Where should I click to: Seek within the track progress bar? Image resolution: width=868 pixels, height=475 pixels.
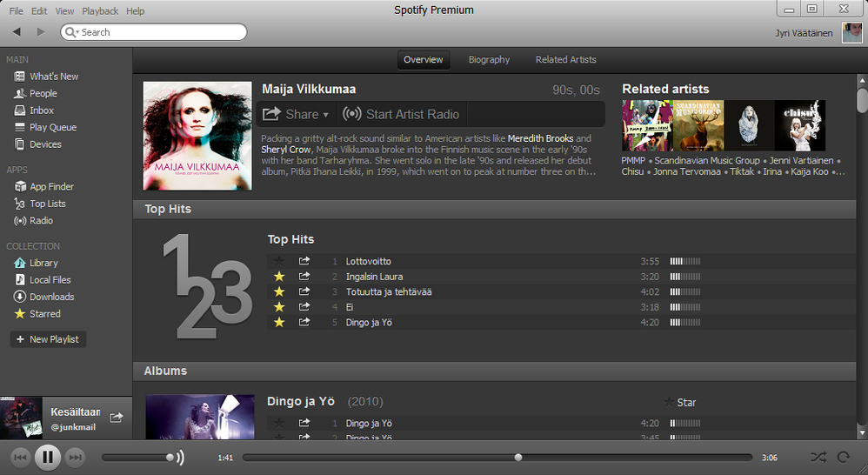[497, 458]
